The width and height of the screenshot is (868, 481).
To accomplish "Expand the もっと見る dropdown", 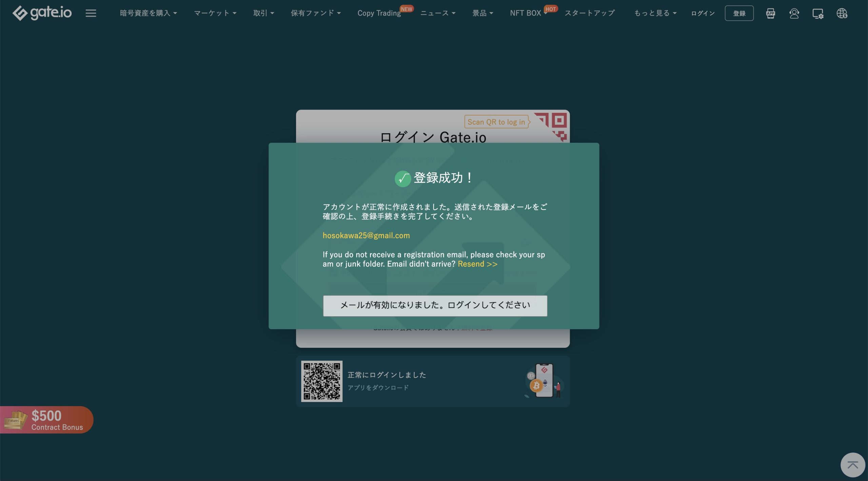I will tap(654, 13).
